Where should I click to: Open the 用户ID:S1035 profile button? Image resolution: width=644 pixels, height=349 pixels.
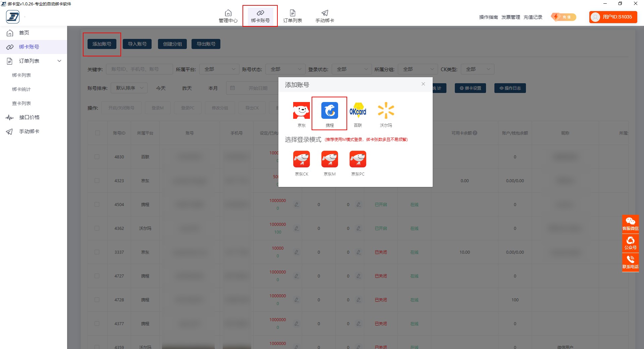coord(613,17)
